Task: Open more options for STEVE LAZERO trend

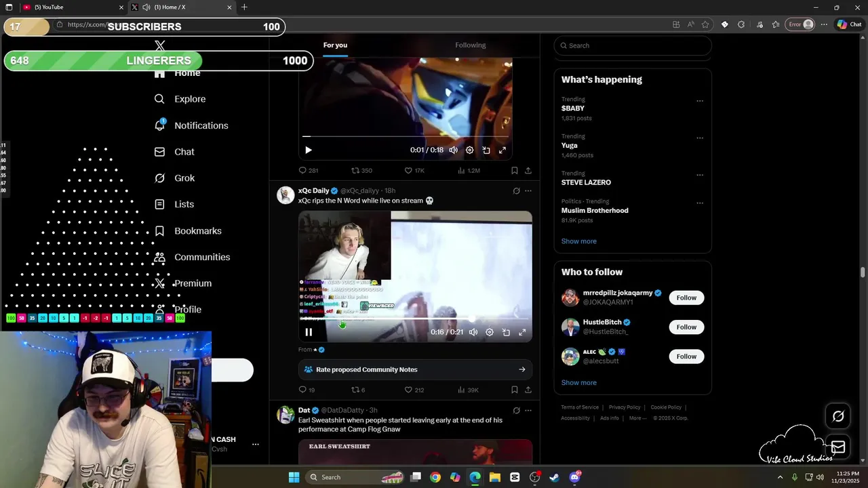Action: (x=700, y=175)
